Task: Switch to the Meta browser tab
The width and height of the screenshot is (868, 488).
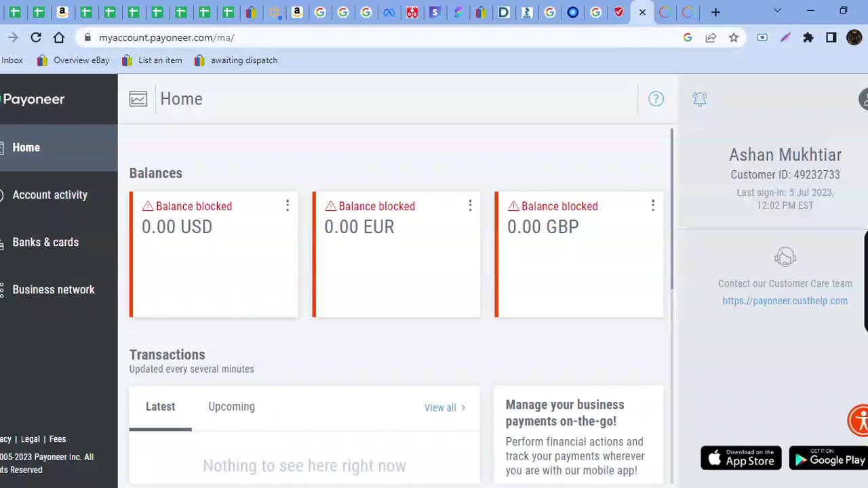Action: click(389, 12)
